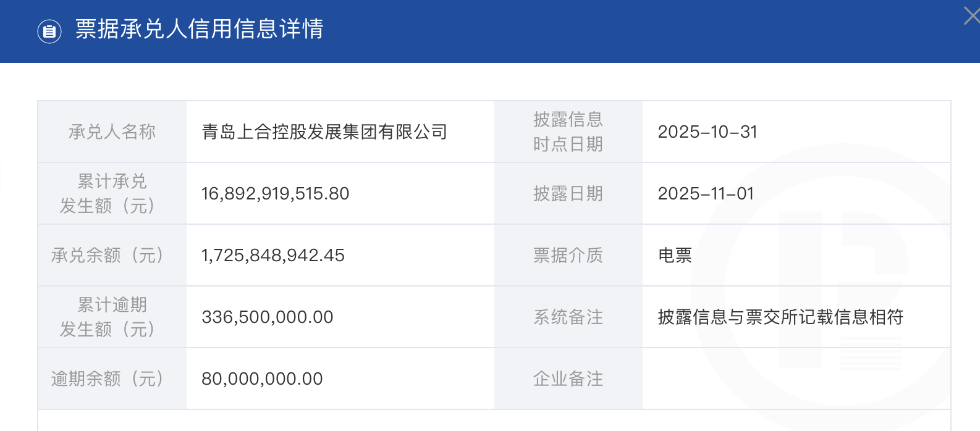Click the 累计承兑发生额（元） label
The height and width of the screenshot is (431, 980).
[112, 193]
